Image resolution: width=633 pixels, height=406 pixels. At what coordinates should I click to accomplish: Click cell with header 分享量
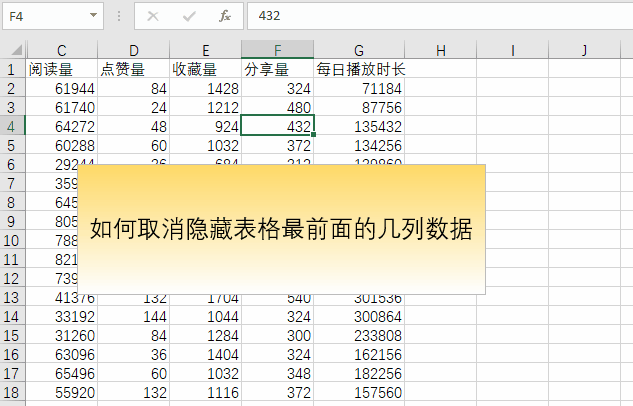(x=278, y=69)
